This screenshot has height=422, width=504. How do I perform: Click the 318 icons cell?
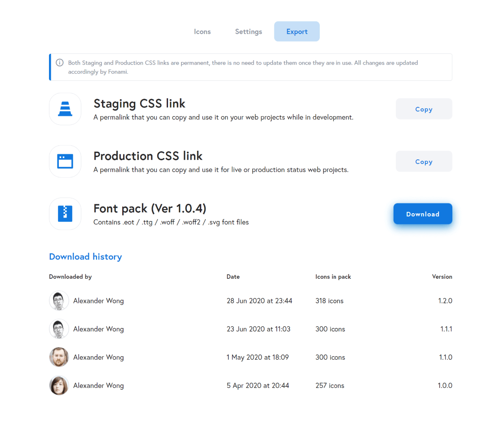pyautogui.click(x=329, y=301)
